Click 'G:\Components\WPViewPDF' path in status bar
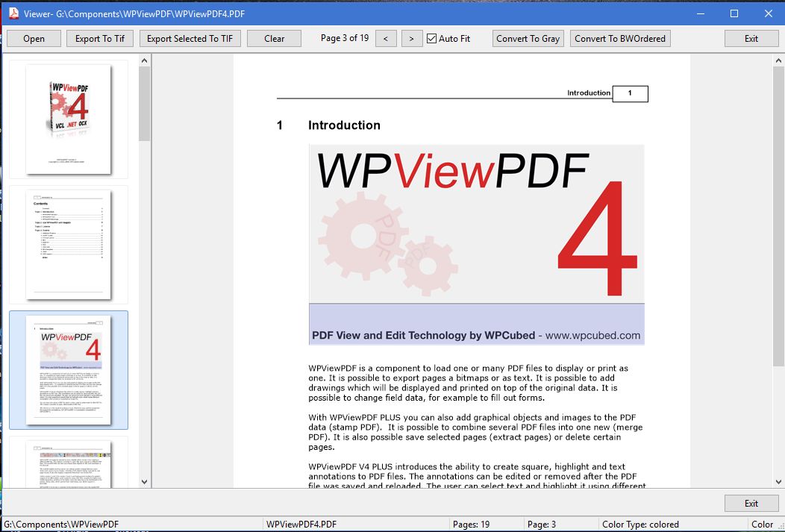This screenshot has width=785, height=532. [x=61, y=525]
